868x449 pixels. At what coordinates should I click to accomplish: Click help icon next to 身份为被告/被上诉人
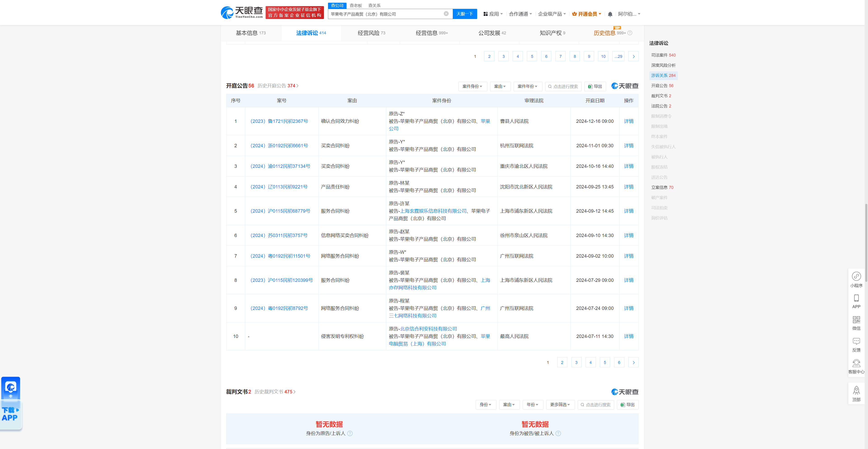(x=558, y=433)
